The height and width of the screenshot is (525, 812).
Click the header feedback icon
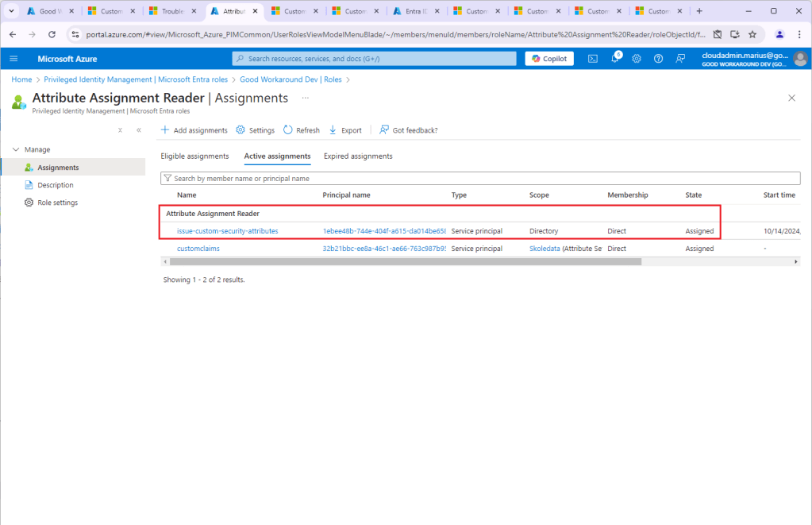[x=680, y=59]
